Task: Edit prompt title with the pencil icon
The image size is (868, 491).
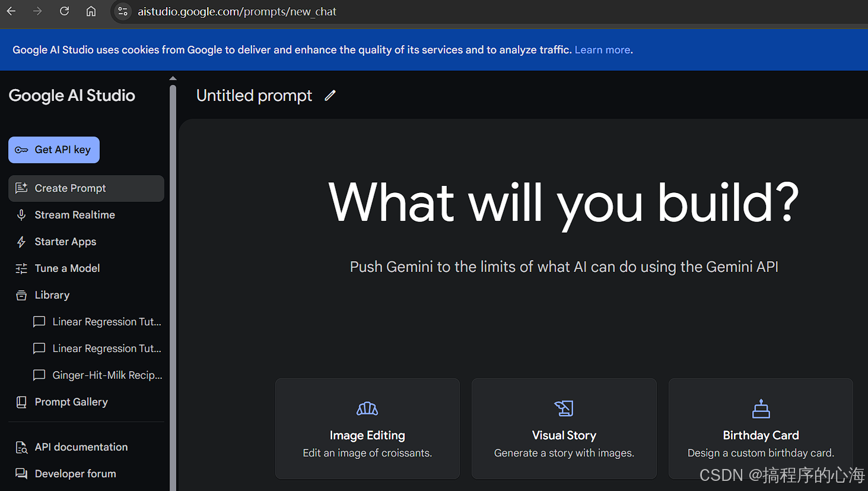Action: pyautogui.click(x=330, y=96)
